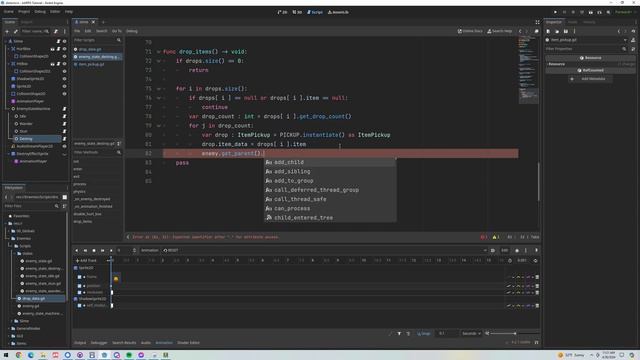Switch to the 3D workspace
This screenshot has height=360, width=640.
coord(297,12)
